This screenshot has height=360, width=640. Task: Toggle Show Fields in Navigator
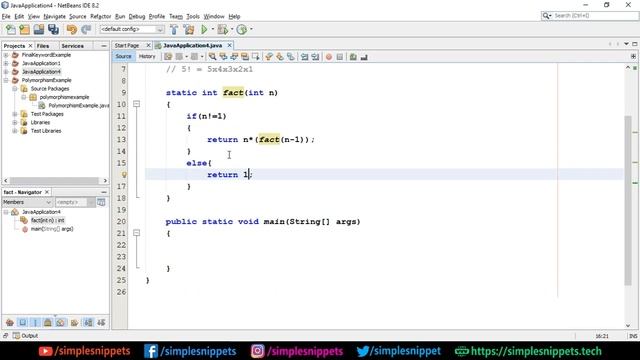tap(23, 323)
